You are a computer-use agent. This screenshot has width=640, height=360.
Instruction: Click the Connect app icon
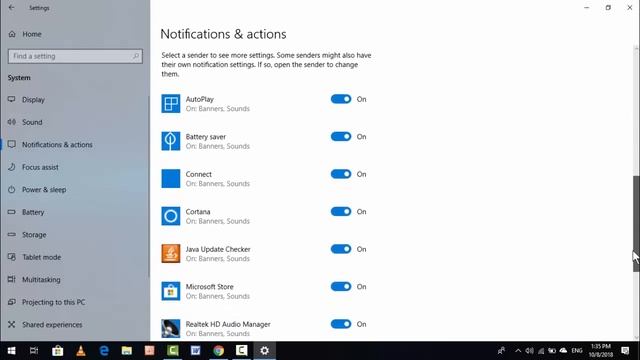171,179
